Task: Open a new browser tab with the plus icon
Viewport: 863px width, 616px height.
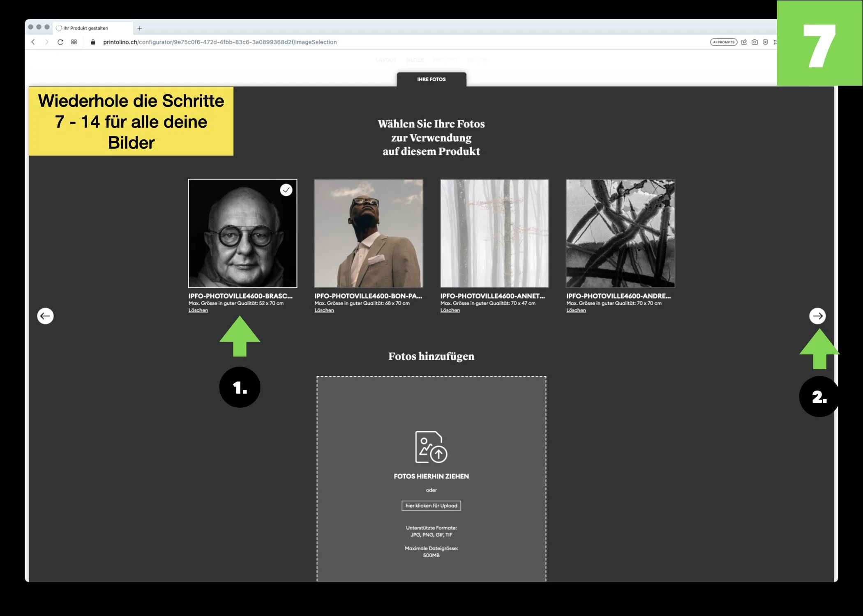Action: point(140,28)
